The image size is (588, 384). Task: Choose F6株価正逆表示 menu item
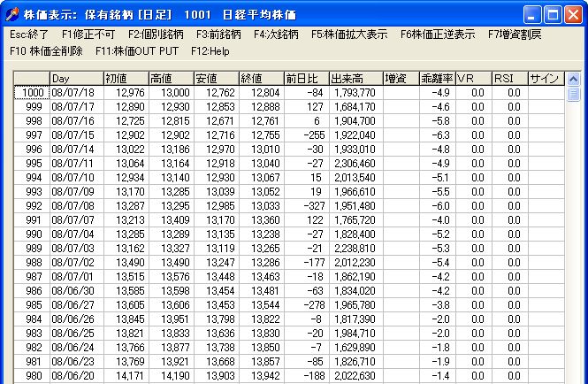click(438, 35)
